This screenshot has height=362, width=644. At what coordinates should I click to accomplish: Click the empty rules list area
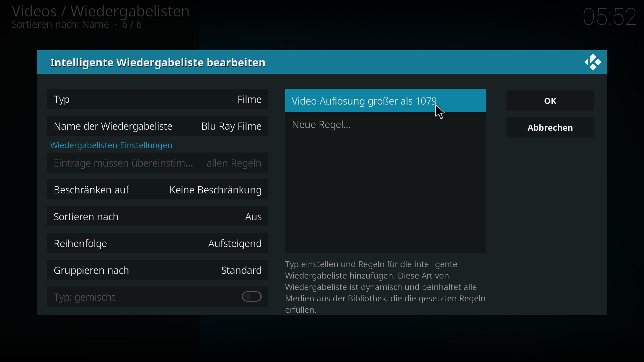386,194
